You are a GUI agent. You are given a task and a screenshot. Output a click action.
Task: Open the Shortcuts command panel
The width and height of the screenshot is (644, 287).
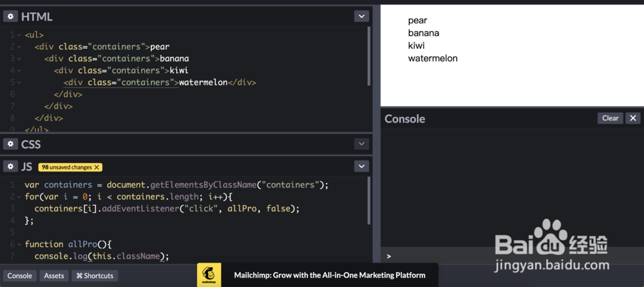tap(95, 275)
